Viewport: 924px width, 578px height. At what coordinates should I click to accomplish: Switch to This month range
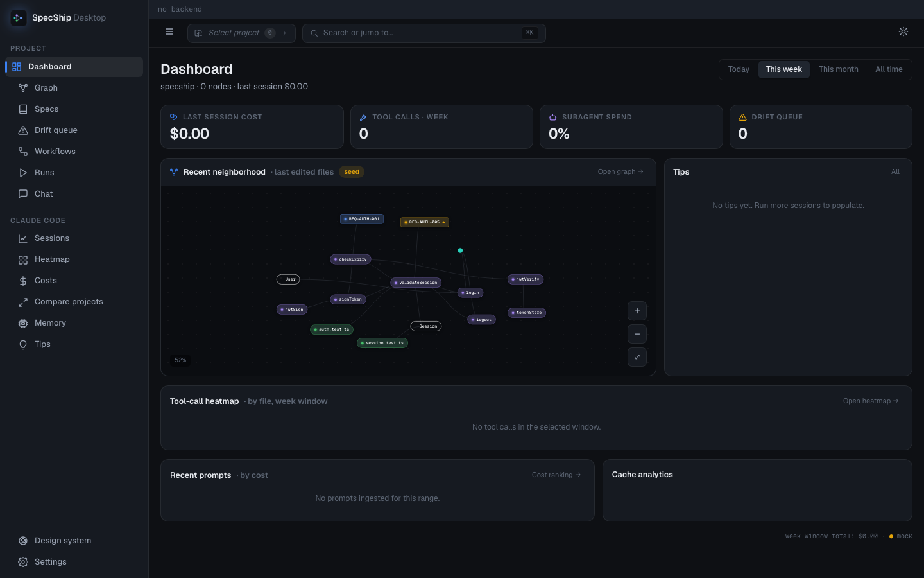tap(838, 69)
